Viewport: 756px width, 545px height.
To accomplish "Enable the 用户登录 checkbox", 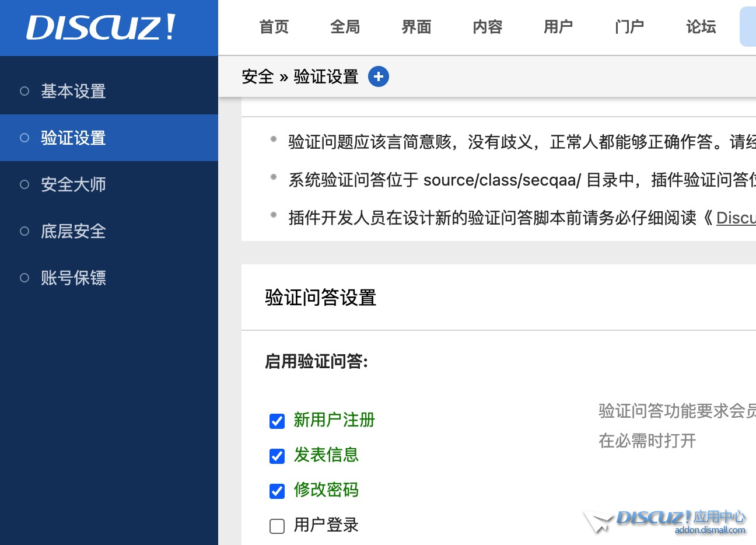I will point(277,526).
